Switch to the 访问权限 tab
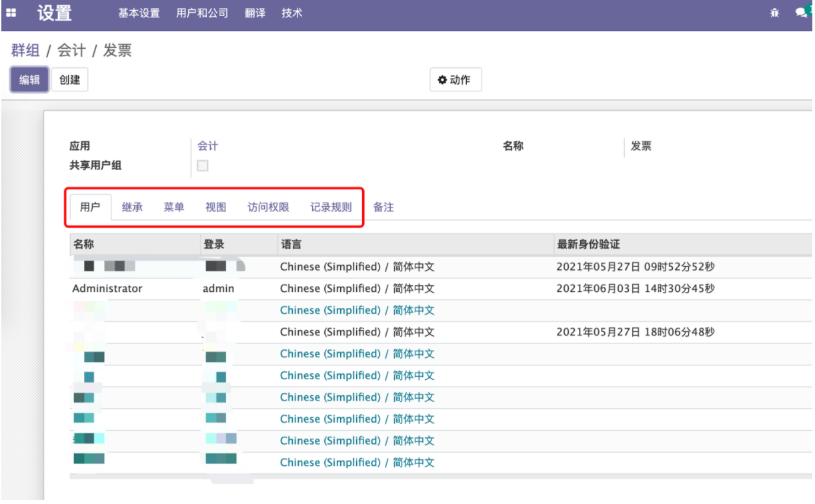The height and width of the screenshot is (504, 815). pyautogui.click(x=268, y=207)
